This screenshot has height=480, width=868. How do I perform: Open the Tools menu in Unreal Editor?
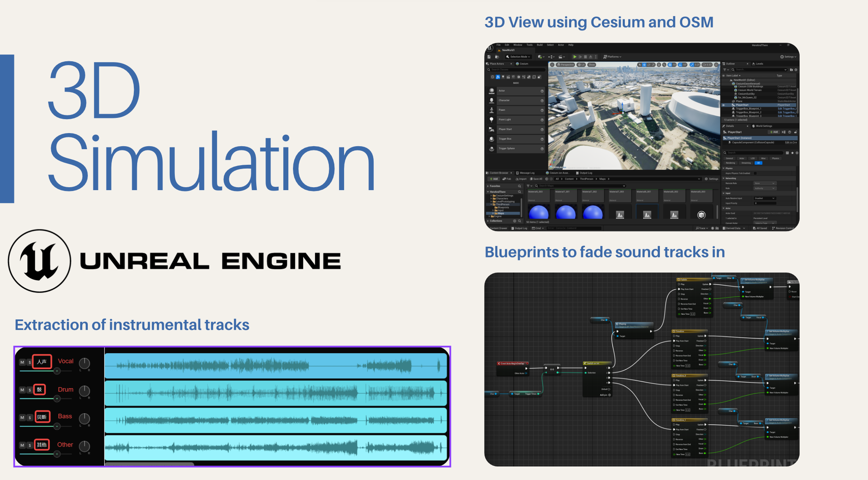[529, 45]
